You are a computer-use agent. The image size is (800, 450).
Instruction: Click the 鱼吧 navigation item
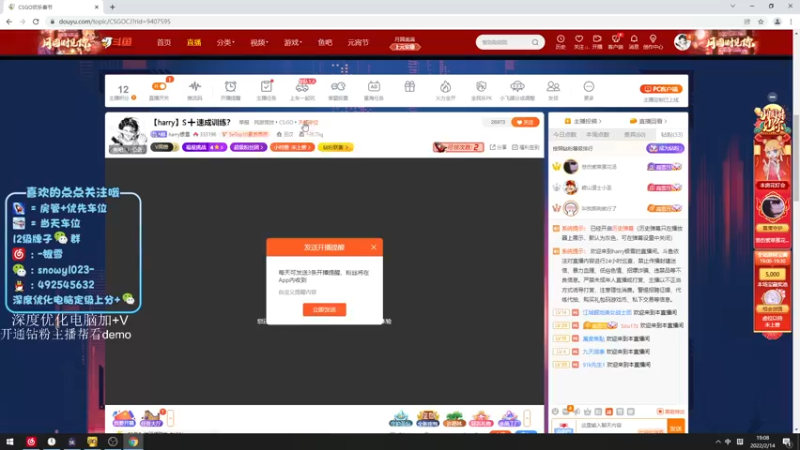(325, 42)
